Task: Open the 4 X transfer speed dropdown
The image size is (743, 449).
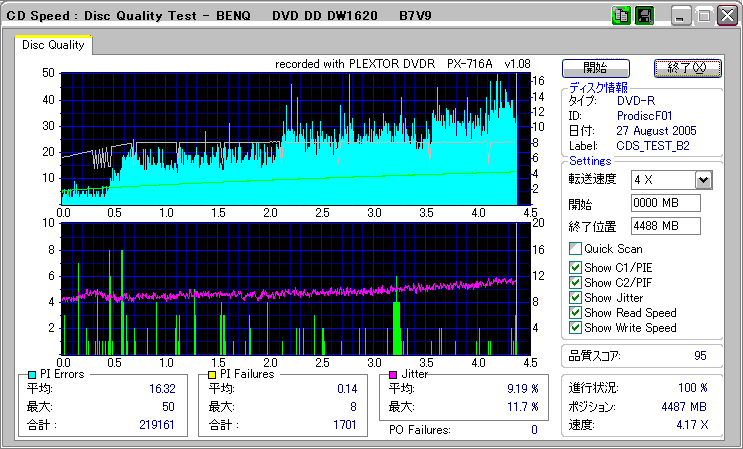Action: pos(703,180)
